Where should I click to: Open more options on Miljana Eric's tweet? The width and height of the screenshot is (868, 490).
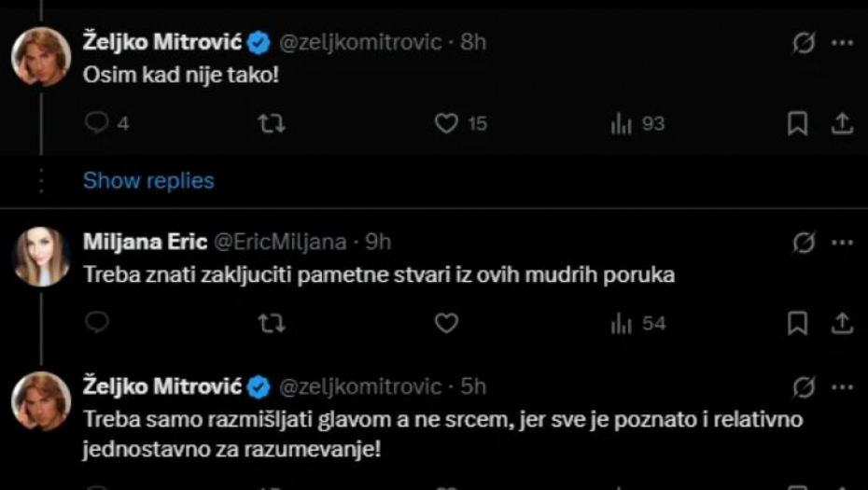pyautogui.click(x=842, y=243)
